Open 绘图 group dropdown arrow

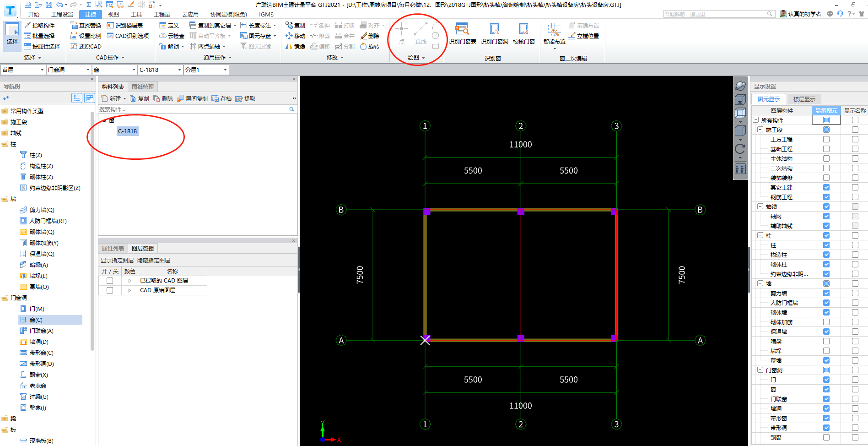[424, 58]
